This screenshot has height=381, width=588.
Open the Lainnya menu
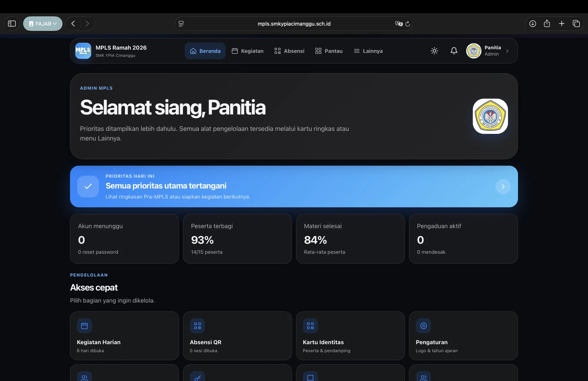(368, 51)
